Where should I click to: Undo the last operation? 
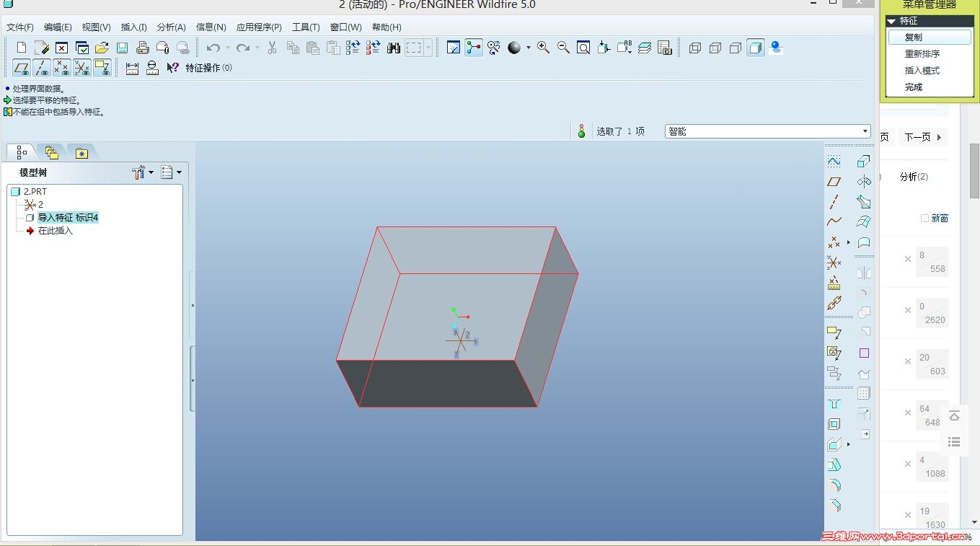coord(213,48)
